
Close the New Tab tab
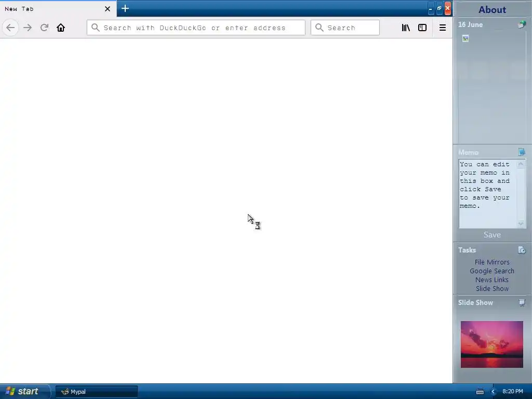[107, 9]
